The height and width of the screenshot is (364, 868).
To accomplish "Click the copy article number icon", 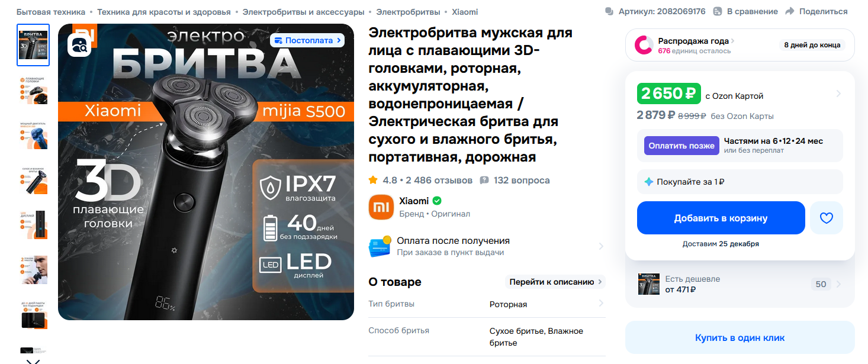I will [x=609, y=11].
